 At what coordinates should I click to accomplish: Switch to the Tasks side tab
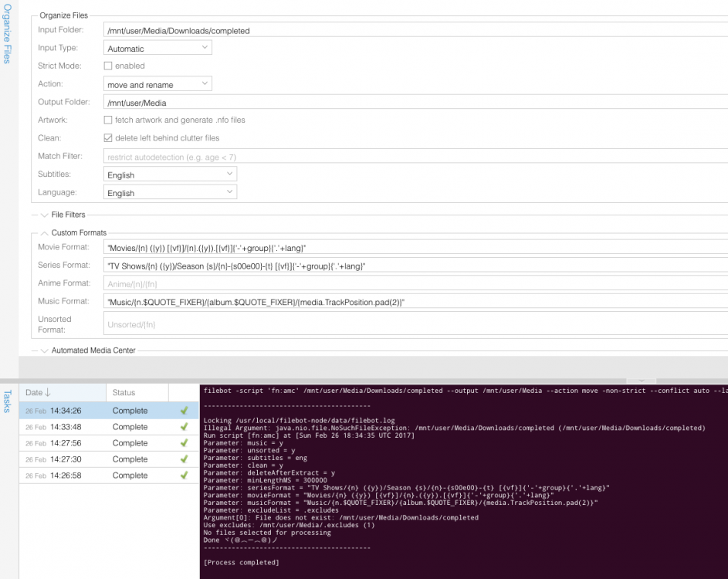(7, 401)
